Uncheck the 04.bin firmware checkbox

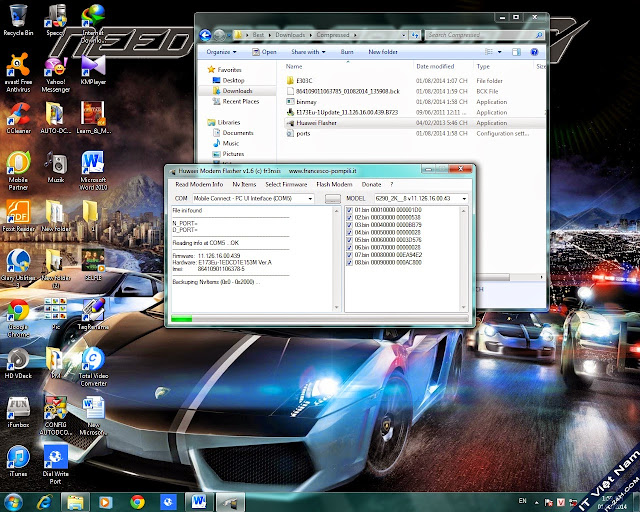pyautogui.click(x=349, y=232)
